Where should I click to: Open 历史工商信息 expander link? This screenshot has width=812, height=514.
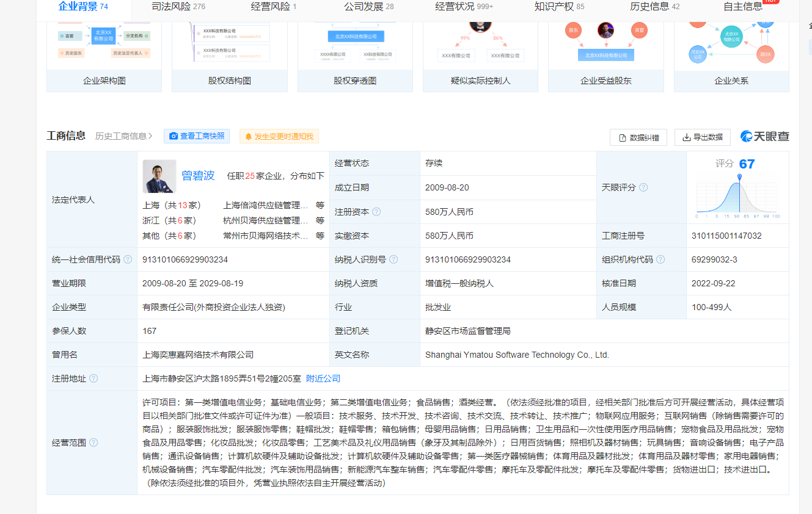124,136
